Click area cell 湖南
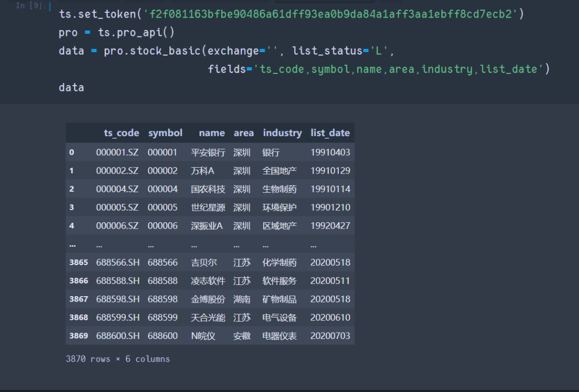This screenshot has width=579, height=392. pyautogui.click(x=242, y=299)
